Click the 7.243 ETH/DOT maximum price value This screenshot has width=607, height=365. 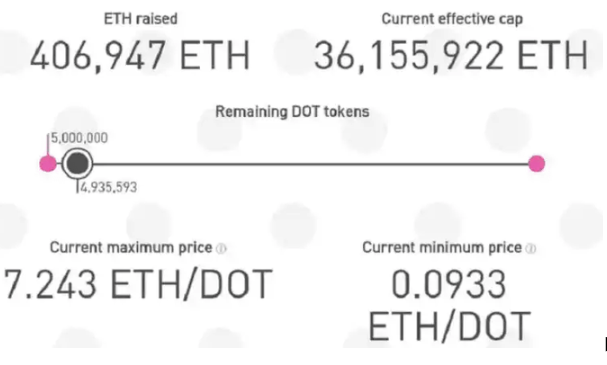(138, 285)
